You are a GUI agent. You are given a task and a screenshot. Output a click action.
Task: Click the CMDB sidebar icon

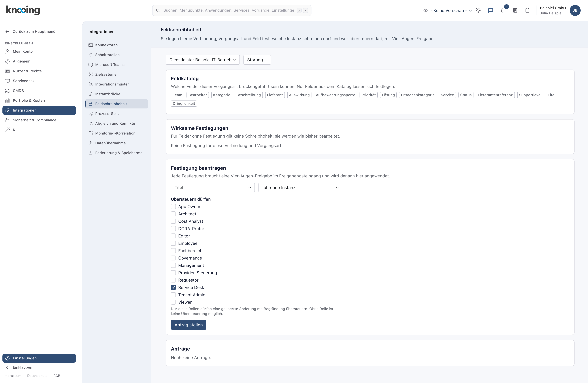[7, 91]
